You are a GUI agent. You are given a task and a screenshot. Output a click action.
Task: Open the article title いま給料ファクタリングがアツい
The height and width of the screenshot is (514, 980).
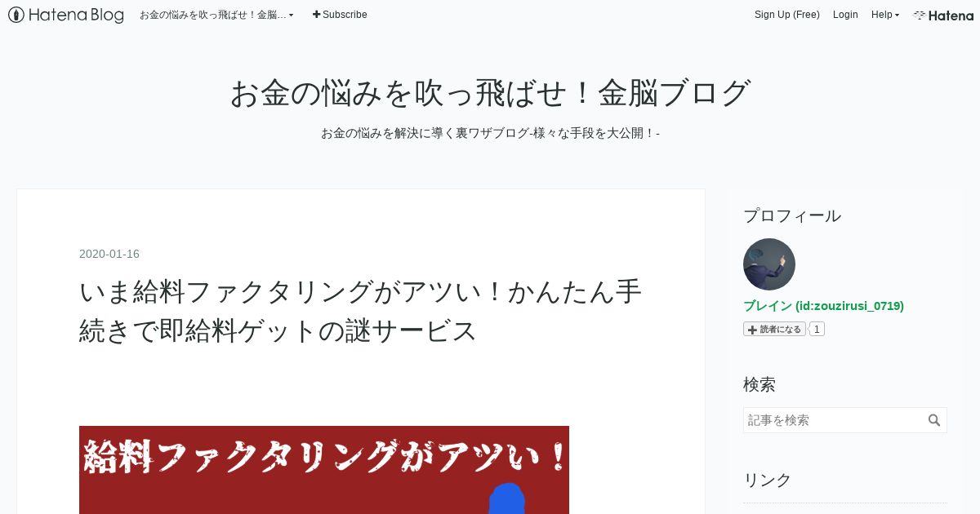(x=360, y=311)
